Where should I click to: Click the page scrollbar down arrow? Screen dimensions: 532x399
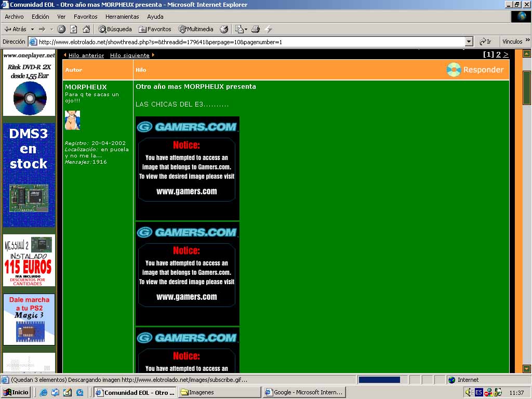click(527, 368)
